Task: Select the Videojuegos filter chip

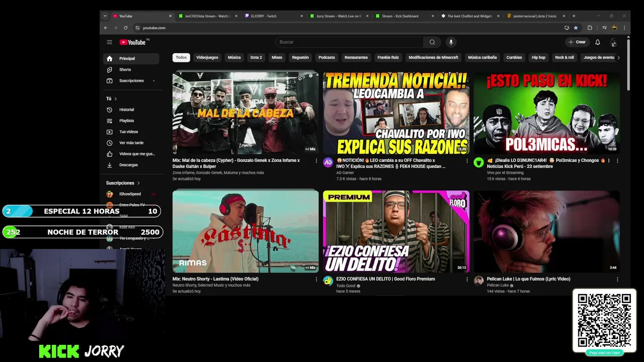Action: pyautogui.click(x=207, y=57)
